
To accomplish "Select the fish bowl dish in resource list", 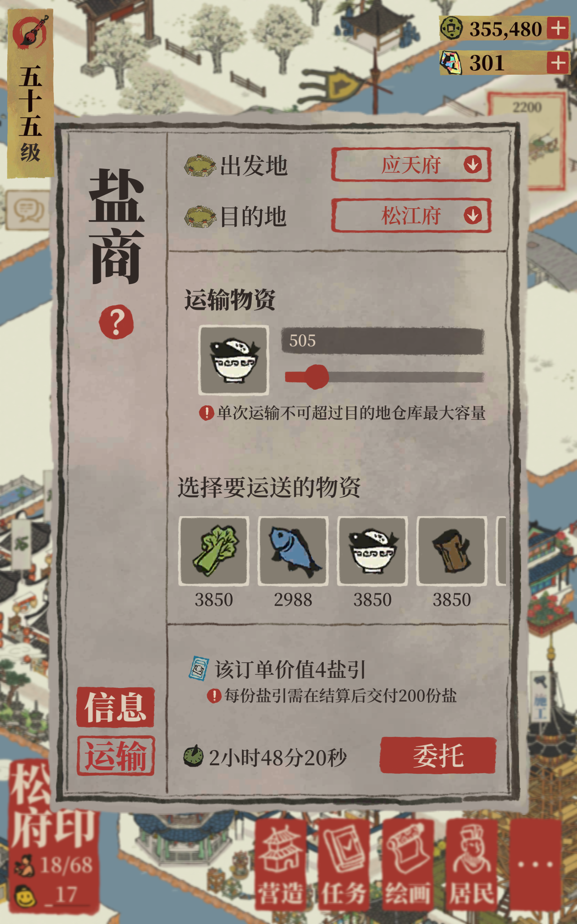I will 373,550.
